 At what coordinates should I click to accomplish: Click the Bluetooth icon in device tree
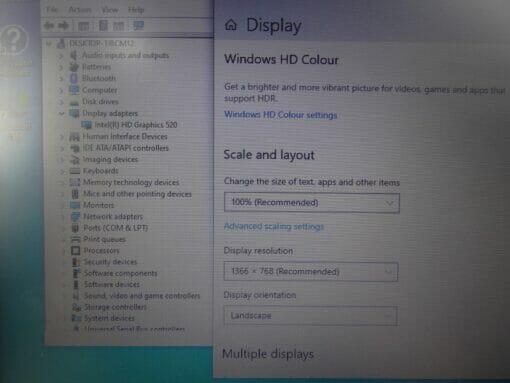[x=74, y=78]
